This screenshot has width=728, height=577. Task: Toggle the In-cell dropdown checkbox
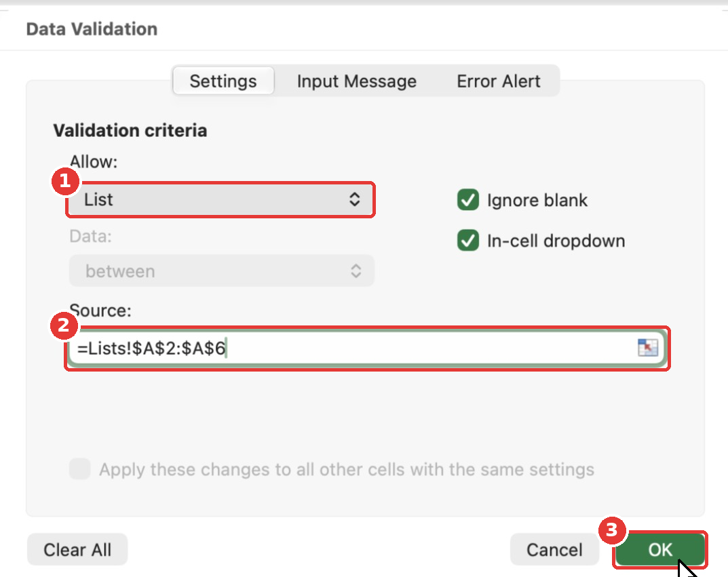point(468,240)
